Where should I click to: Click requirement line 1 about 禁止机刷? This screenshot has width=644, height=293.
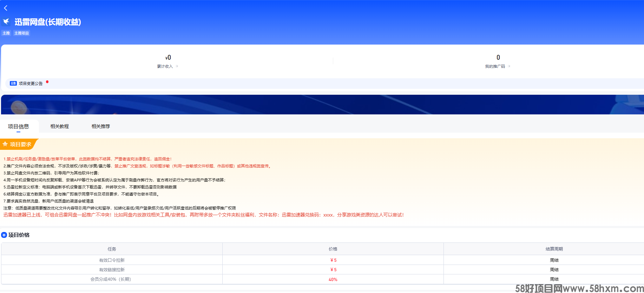coord(88,159)
